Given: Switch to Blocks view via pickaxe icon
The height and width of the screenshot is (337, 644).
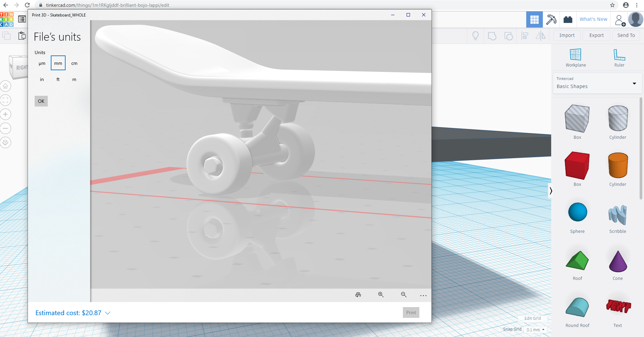Looking at the screenshot, I should tap(551, 19).
